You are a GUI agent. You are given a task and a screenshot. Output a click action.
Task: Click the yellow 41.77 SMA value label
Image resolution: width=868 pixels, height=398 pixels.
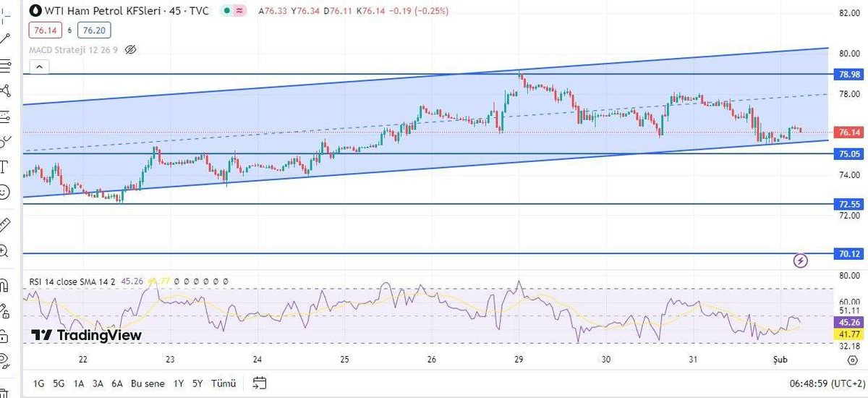pos(848,334)
